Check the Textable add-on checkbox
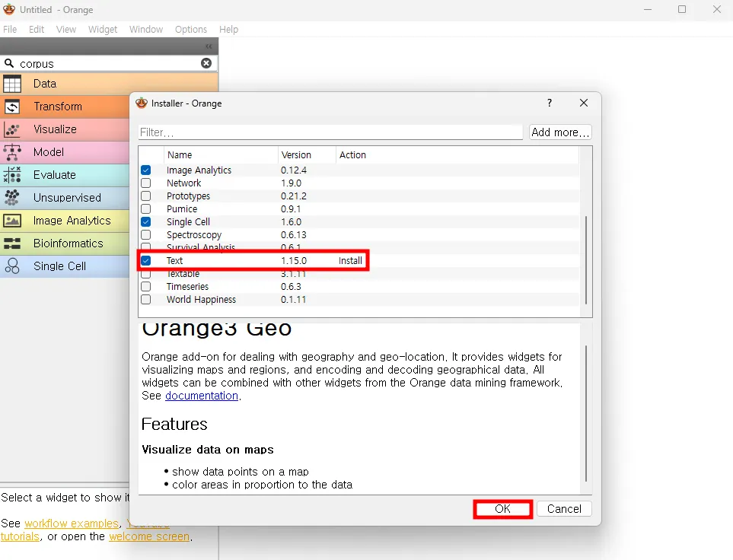The image size is (733, 560). [146, 274]
